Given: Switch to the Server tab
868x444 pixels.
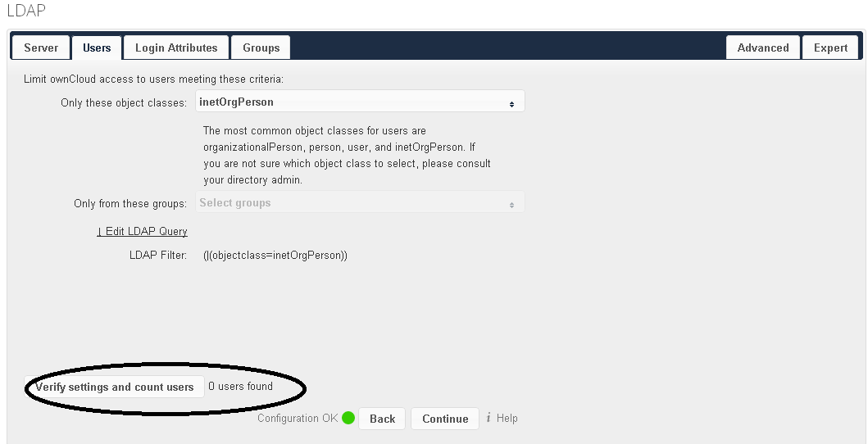Looking at the screenshot, I should 41,48.
